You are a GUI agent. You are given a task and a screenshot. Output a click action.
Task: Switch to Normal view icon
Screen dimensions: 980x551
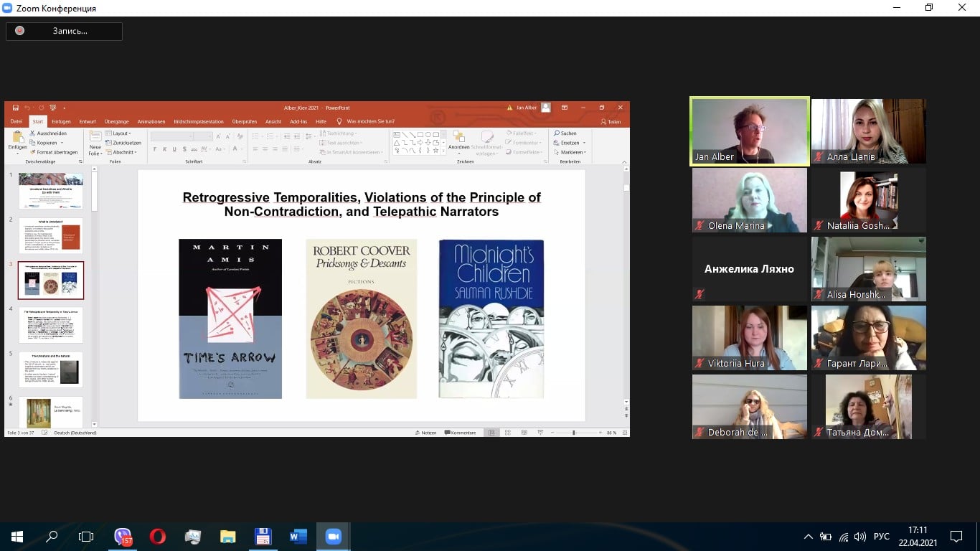click(491, 433)
